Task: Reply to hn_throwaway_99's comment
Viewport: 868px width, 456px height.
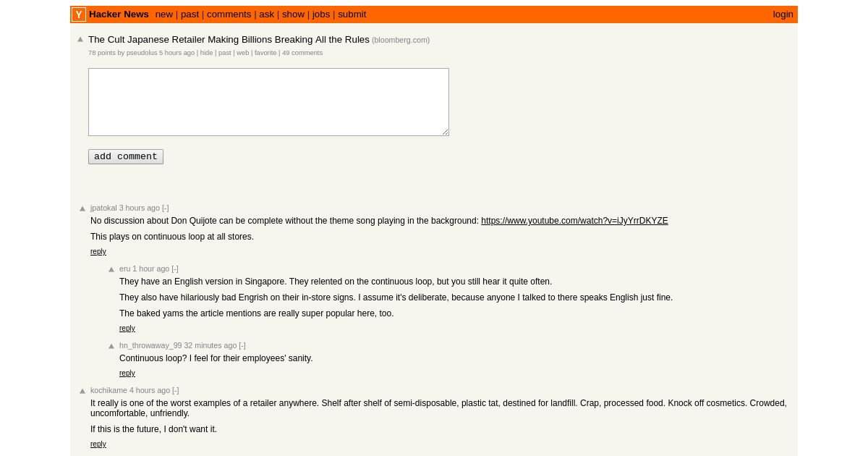Action: tap(127, 373)
